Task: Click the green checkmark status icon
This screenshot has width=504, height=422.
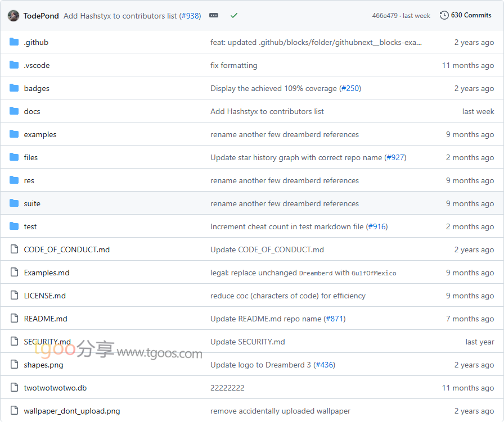Action: pos(234,16)
